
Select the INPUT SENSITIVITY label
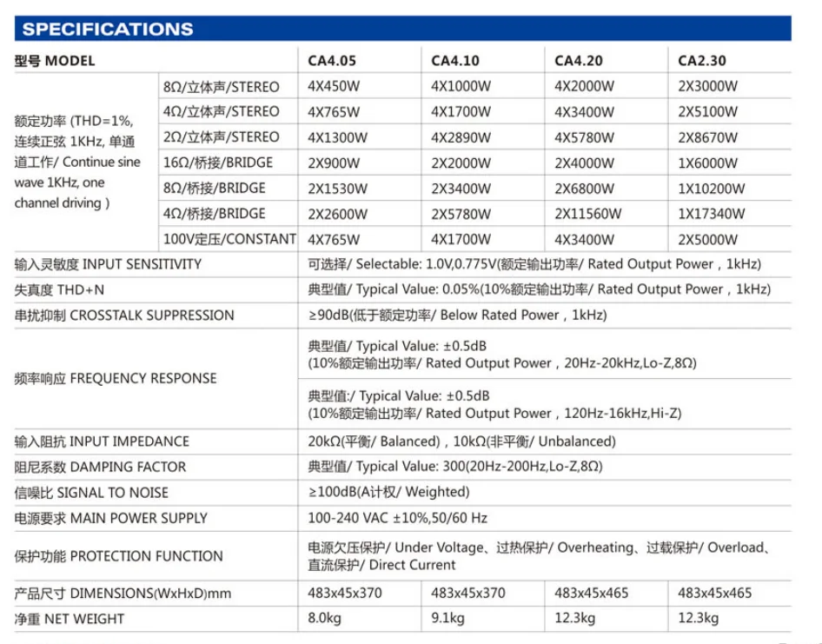(x=108, y=264)
